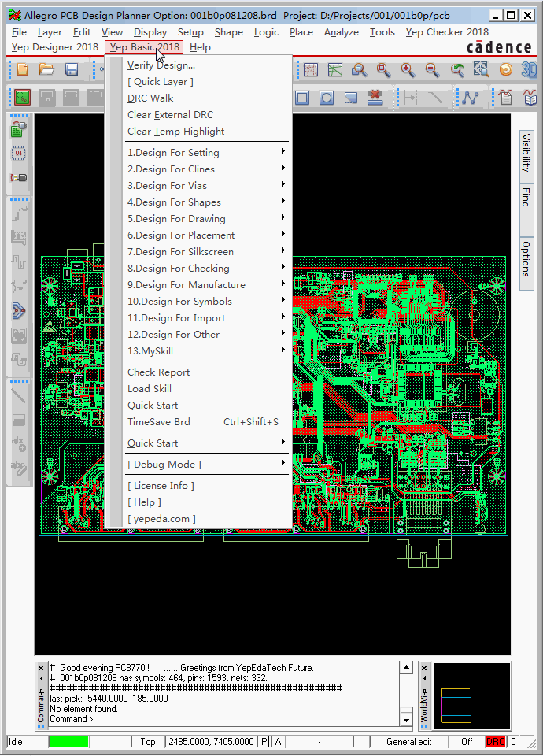Open the [ yepeda.com ] link entry
The height and width of the screenshot is (756, 543).
click(x=206, y=519)
